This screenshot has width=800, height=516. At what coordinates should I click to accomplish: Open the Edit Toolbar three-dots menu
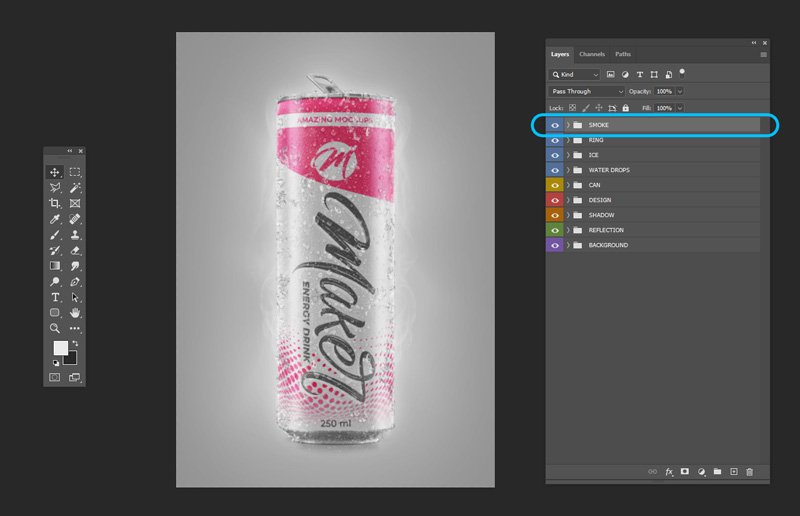click(x=75, y=328)
